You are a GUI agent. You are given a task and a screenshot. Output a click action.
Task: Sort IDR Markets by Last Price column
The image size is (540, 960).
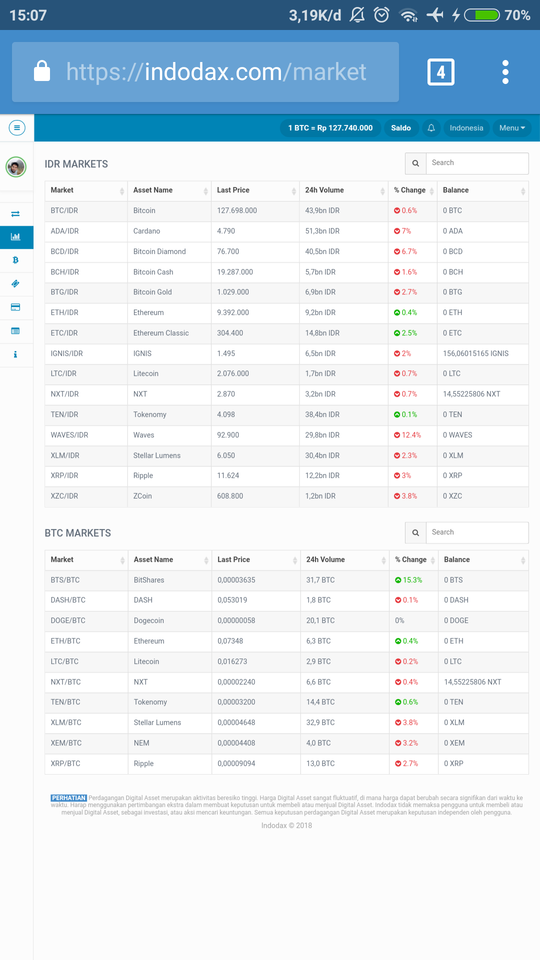(x=255, y=190)
